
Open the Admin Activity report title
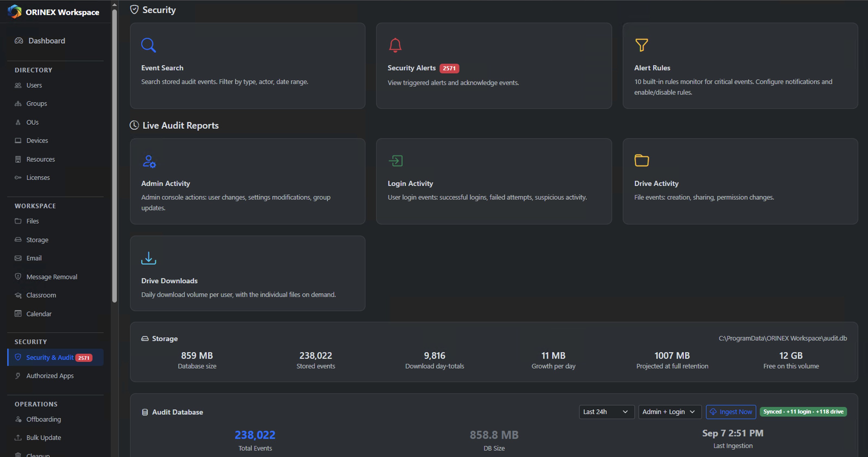pos(165,183)
